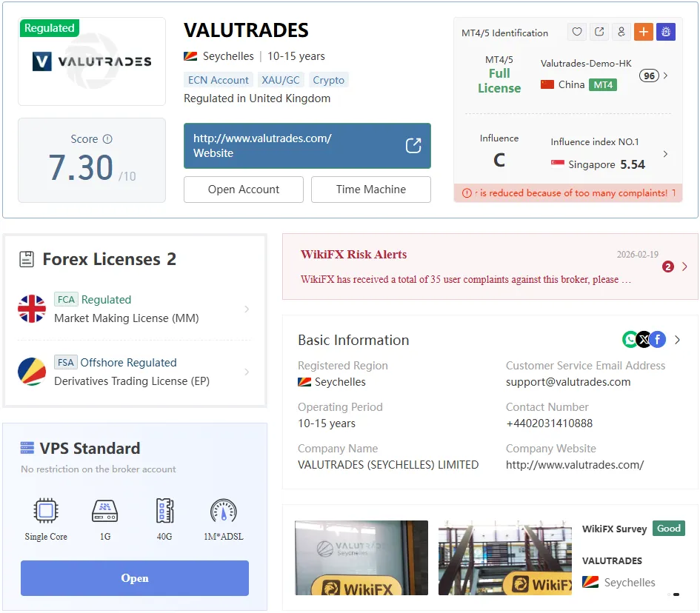700x613 pixels.
Task: Click the Score info icon
Action: [x=107, y=138]
